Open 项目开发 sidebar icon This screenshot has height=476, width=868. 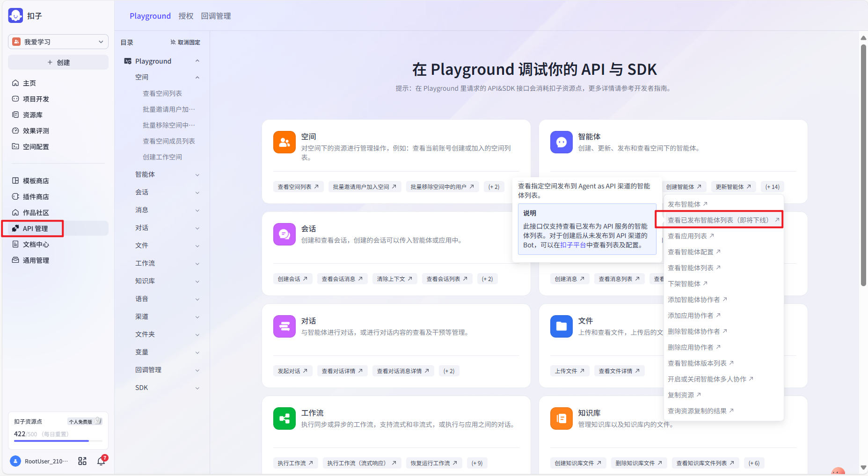(x=15, y=99)
